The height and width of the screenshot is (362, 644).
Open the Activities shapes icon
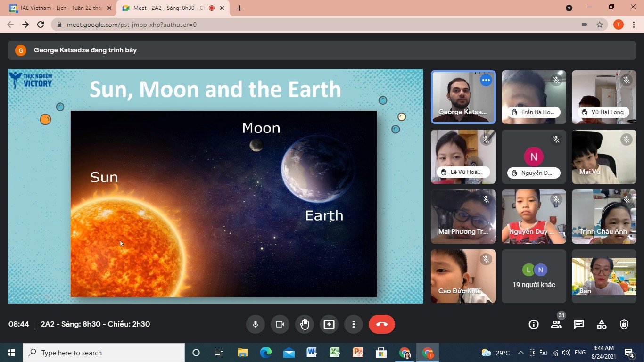[602, 324]
